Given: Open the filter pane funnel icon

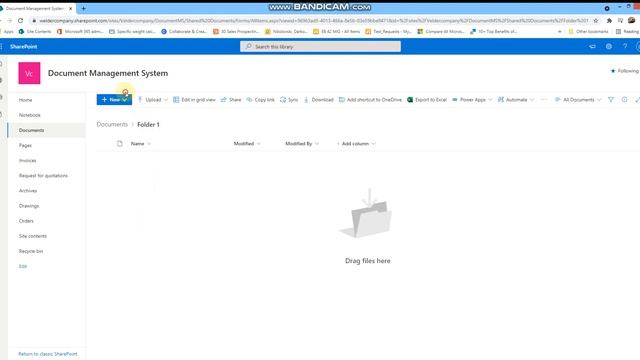Looking at the screenshot, I should point(611,100).
